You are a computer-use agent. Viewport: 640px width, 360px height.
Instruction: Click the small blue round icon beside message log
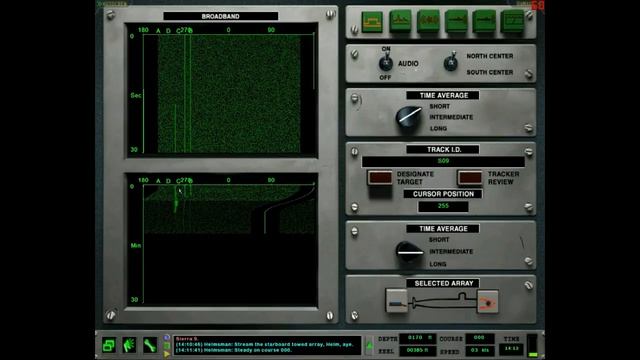click(x=167, y=338)
